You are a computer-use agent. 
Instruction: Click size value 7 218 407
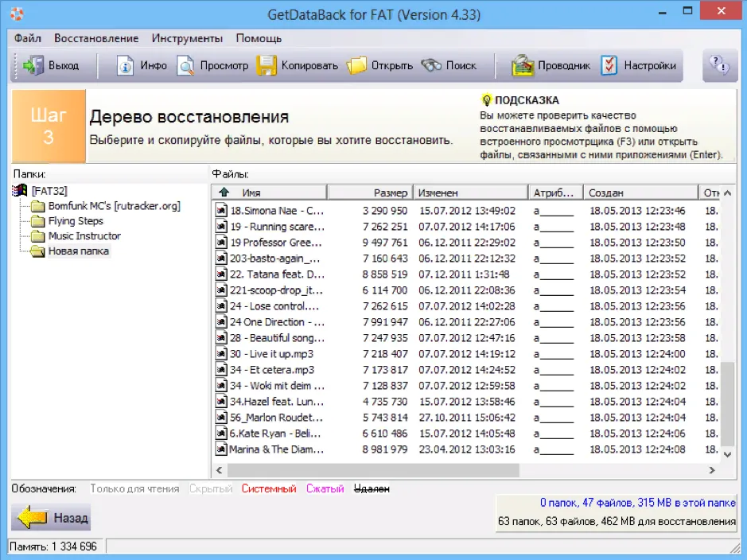tap(385, 354)
